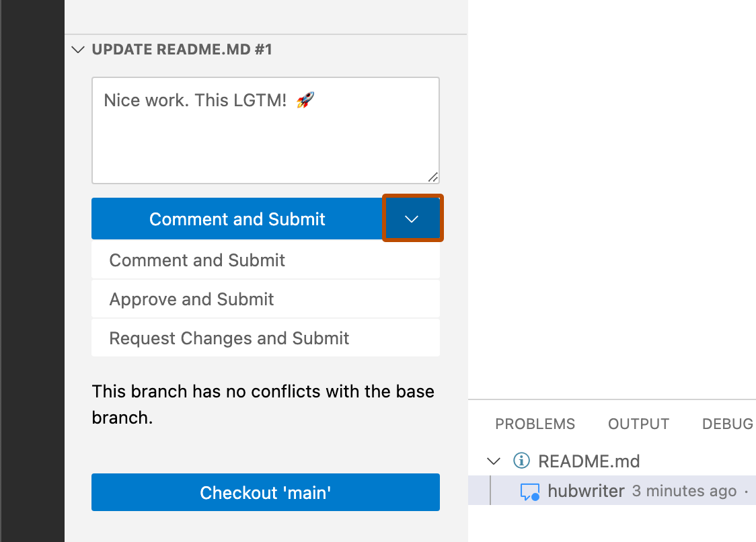
Task: Open the OUTPUT tab
Action: tap(638, 424)
